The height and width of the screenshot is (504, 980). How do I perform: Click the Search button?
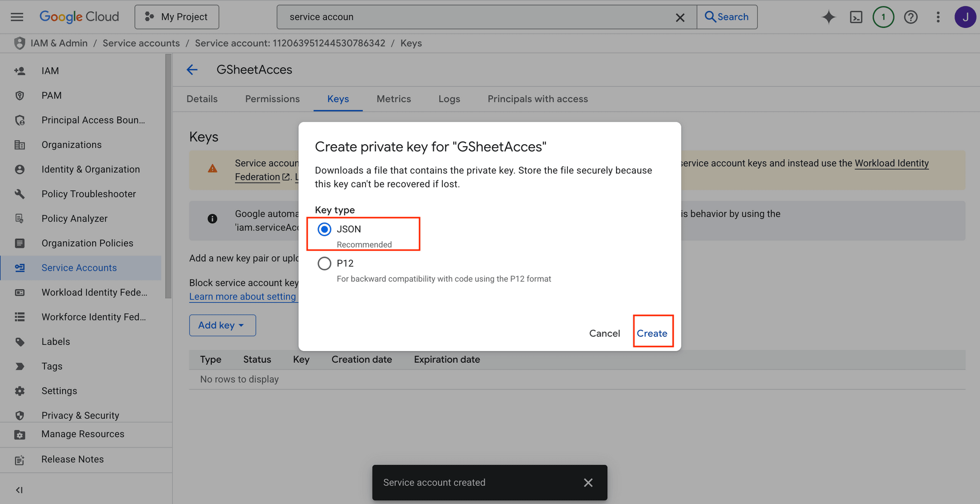[x=727, y=17]
